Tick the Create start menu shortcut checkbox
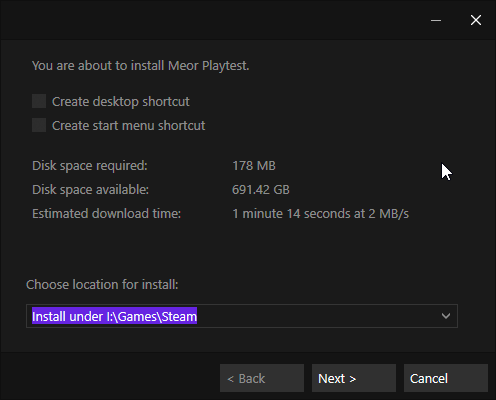 tap(39, 125)
